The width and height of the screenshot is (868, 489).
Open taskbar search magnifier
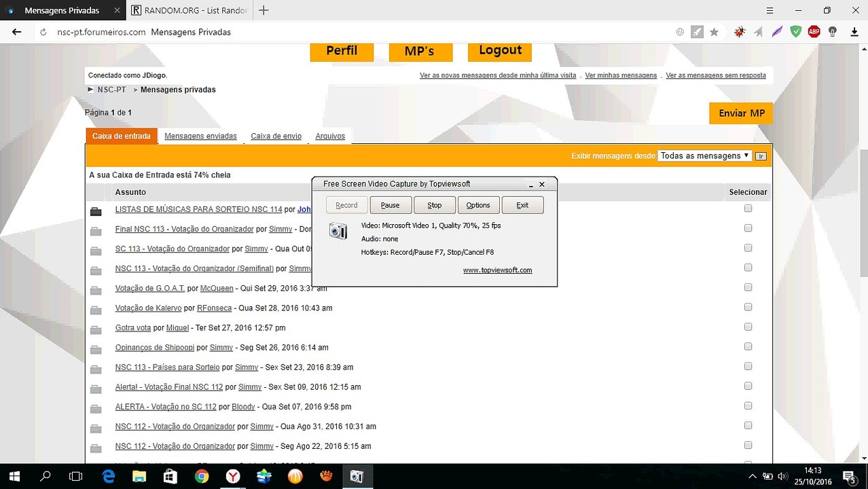(x=46, y=476)
